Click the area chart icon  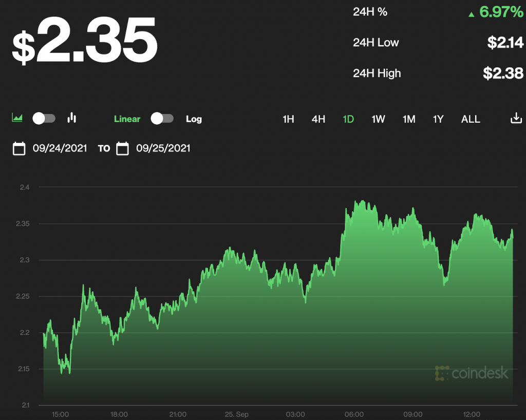pos(17,119)
